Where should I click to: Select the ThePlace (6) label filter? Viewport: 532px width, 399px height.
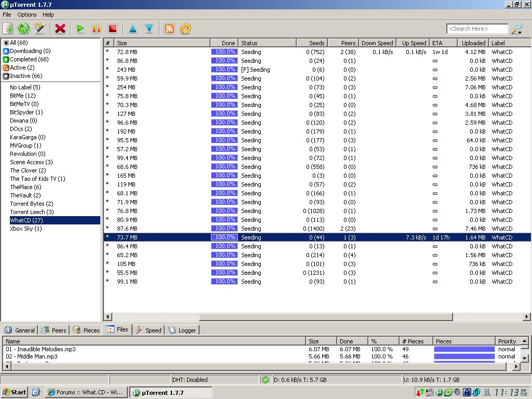click(25, 187)
